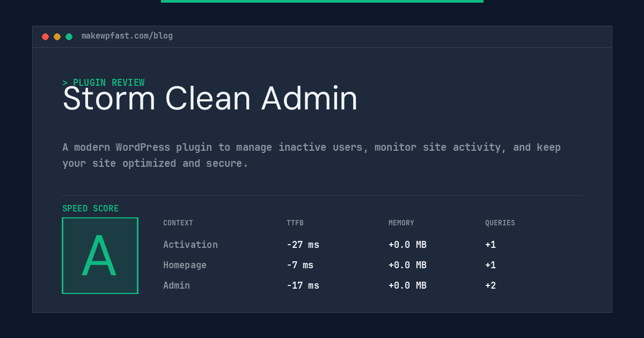Viewport: 644px width, 338px height.
Task: Click the -17 ms TTFB value
Action: (303, 285)
